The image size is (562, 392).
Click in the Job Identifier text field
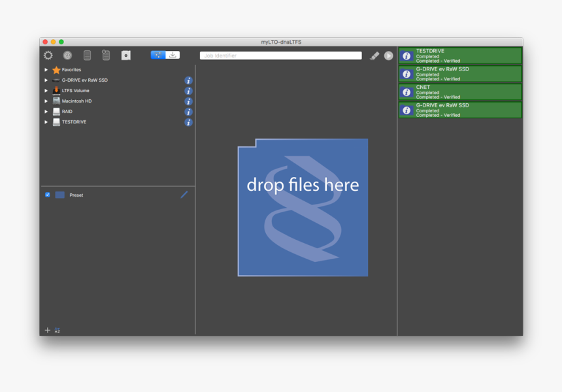[281, 56]
